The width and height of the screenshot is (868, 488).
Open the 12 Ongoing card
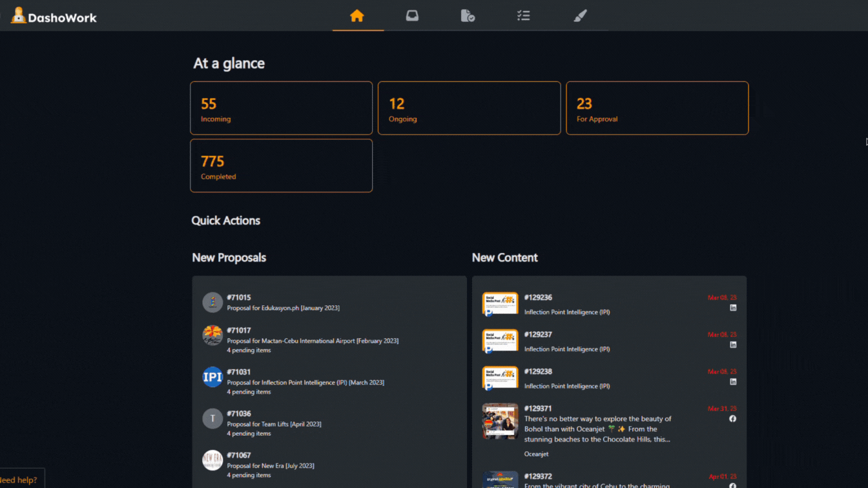(x=469, y=108)
